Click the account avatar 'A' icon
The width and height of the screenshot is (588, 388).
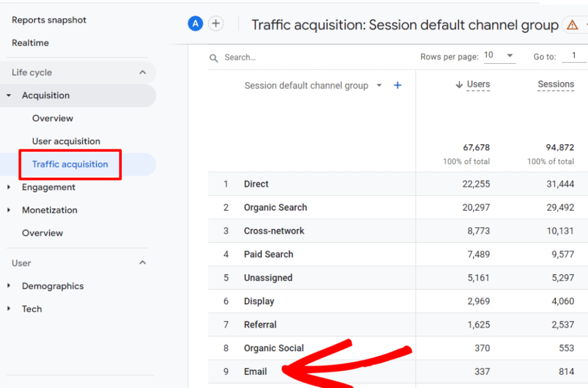point(195,23)
